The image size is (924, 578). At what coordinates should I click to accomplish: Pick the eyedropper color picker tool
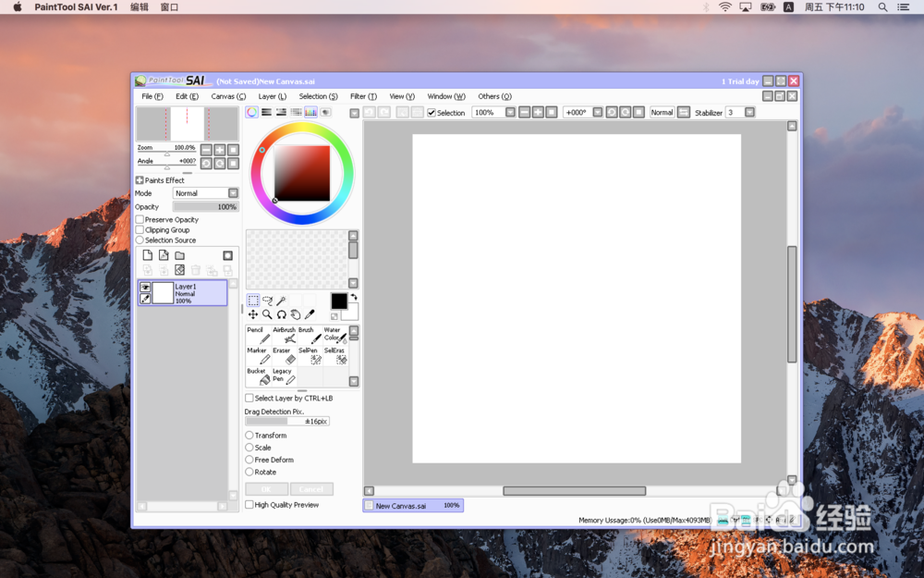click(x=310, y=315)
